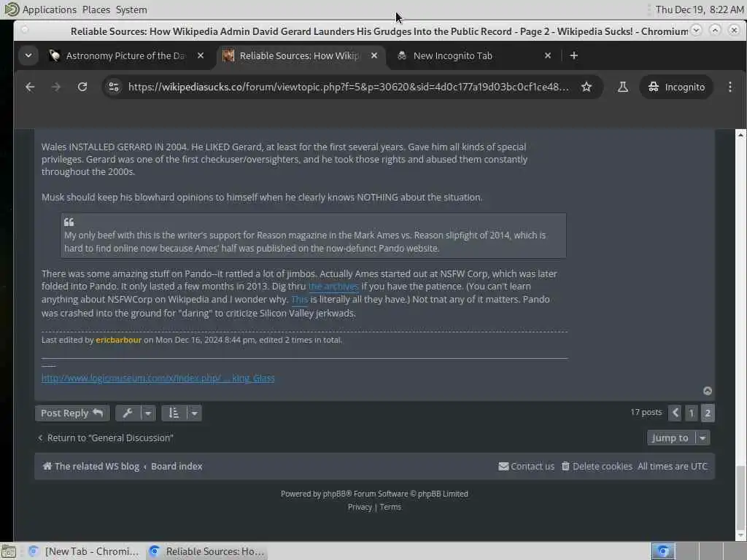Select page 2 in pagination
Image resolution: width=747 pixels, height=560 pixels.
pyautogui.click(x=708, y=413)
